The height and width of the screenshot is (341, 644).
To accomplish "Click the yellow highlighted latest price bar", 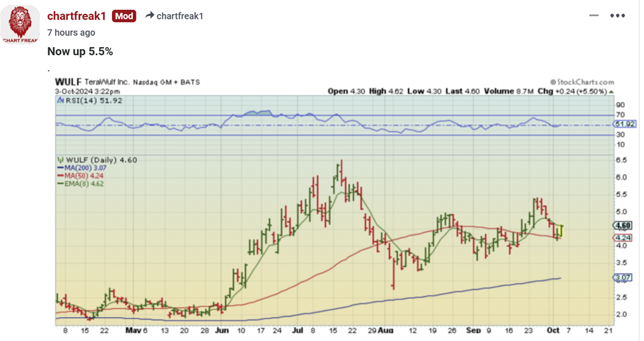I will (x=561, y=231).
